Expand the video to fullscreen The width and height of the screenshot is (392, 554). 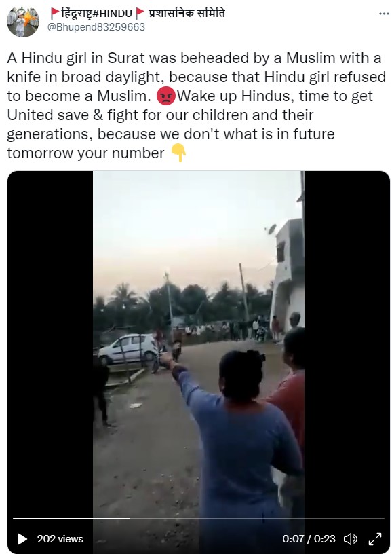[375, 539]
